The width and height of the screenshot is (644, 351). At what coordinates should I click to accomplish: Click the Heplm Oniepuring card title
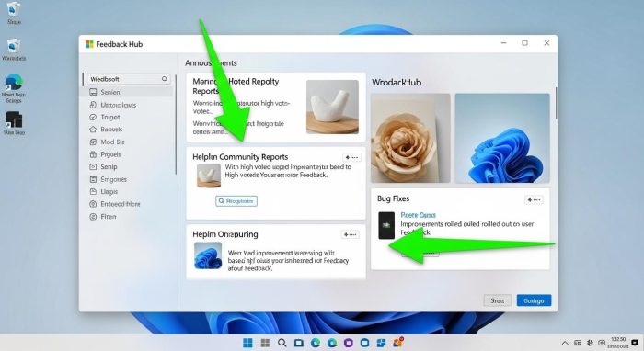click(225, 234)
